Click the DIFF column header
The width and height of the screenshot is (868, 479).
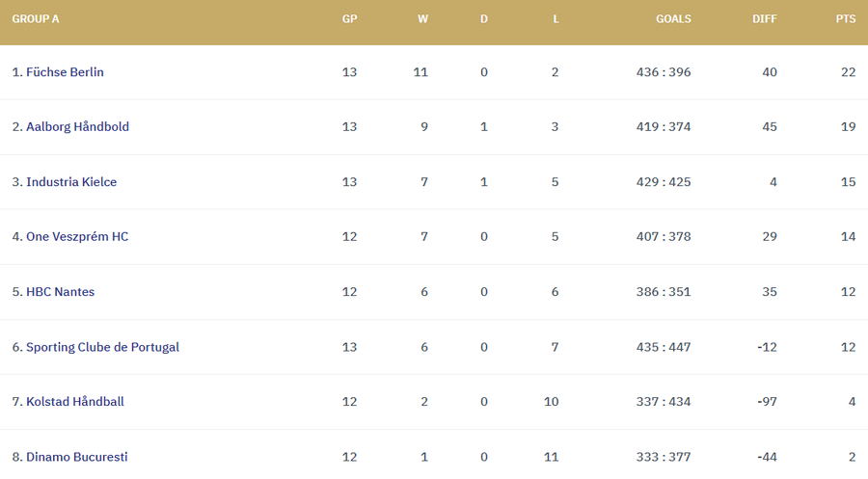tap(765, 18)
